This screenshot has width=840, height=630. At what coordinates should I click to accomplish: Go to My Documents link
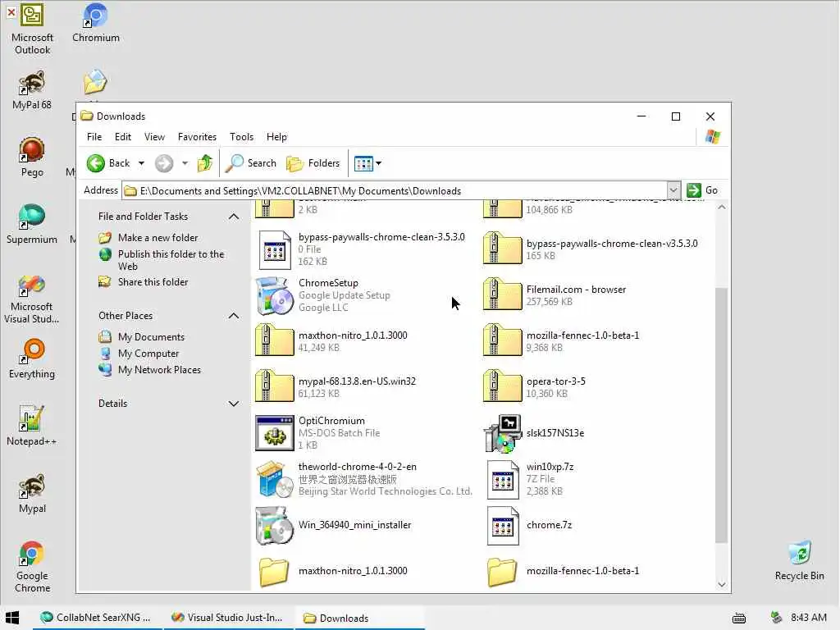[151, 337]
